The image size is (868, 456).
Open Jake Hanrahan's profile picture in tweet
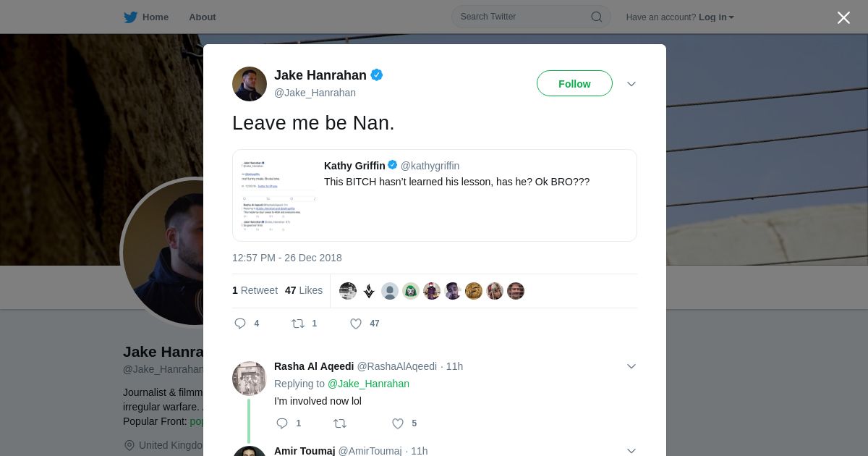point(250,84)
